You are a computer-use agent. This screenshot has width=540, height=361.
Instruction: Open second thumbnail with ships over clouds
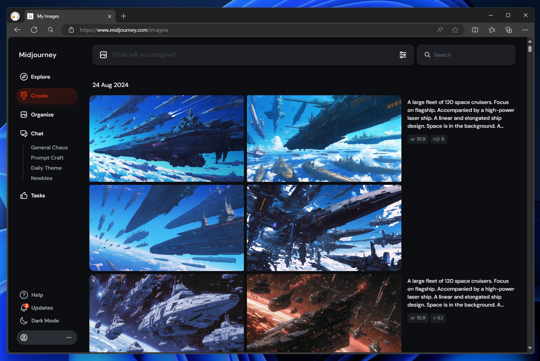click(x=324, y=138)
